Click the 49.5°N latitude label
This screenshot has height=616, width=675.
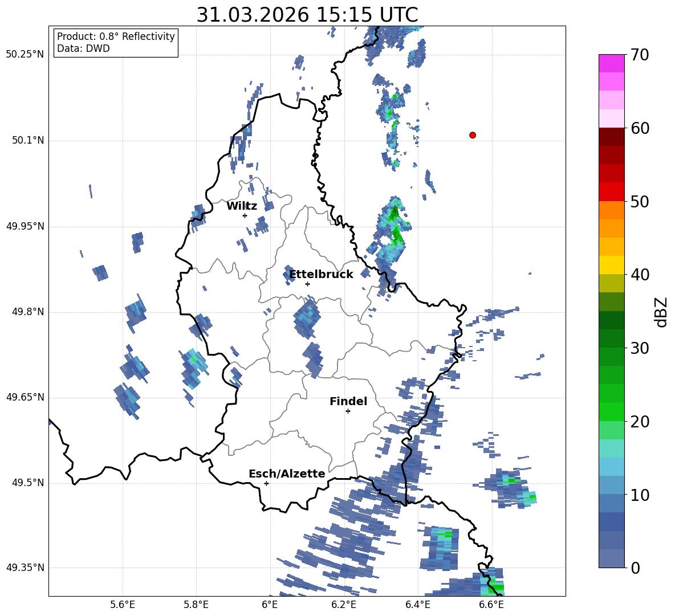tap(28, 483)
